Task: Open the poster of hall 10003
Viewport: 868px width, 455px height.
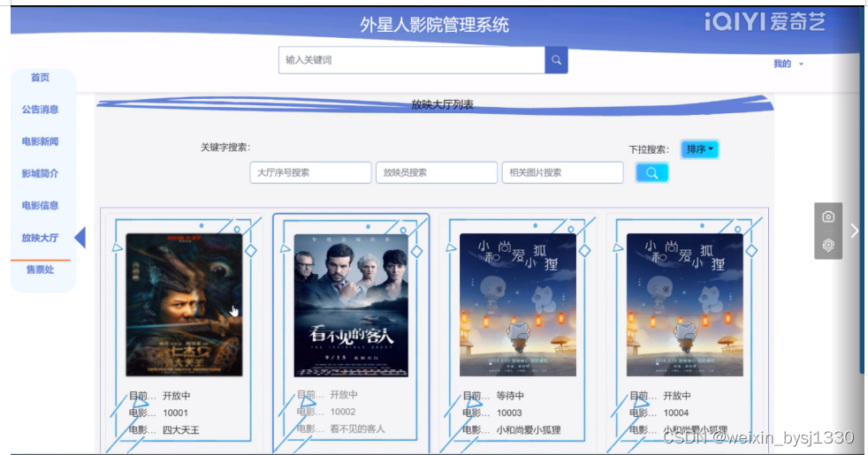Action: click(518, 305)
